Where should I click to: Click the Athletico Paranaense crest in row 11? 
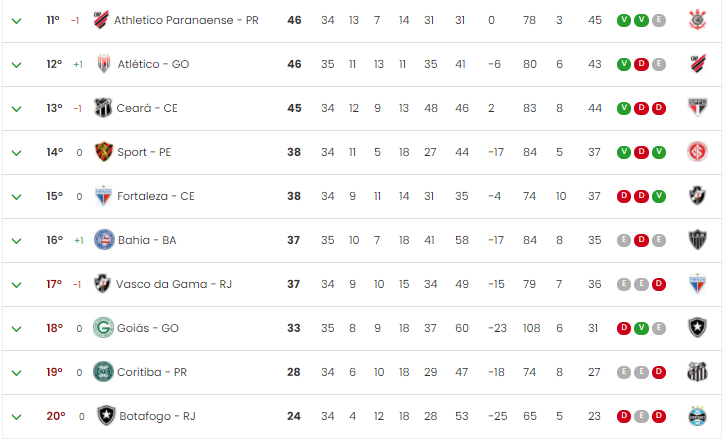(101, 20)
